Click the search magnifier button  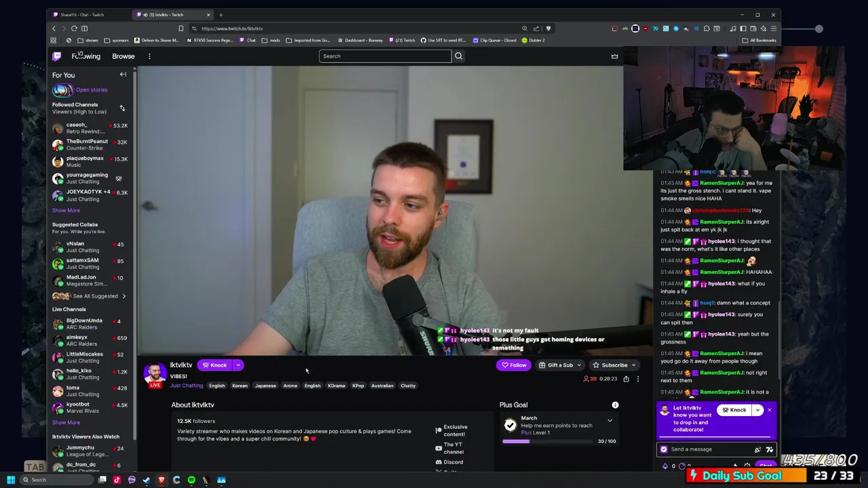tap(458, 56)
